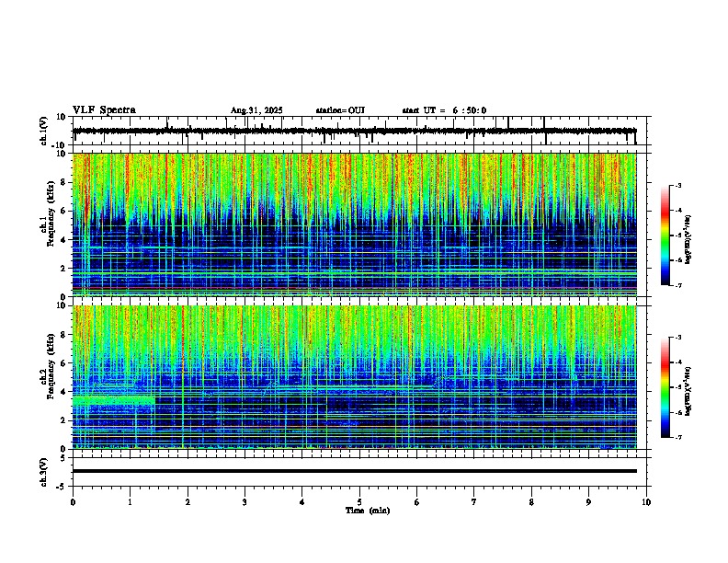The width and height of the screenshot is (728, 563).
Task: Click the "ch.1(V)" axis label
Action: 44,131
